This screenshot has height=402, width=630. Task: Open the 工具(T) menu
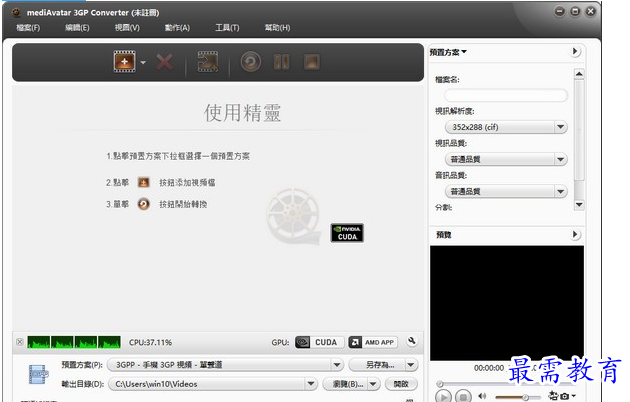(227, 28)
